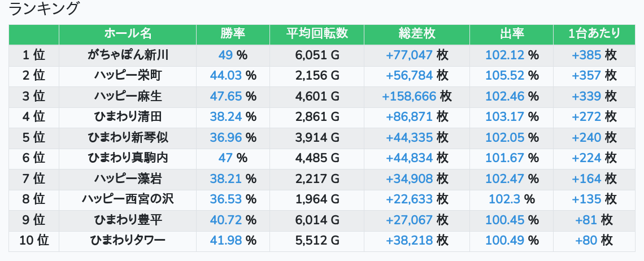Click the 41.98 win rate value

click(226, 241)
